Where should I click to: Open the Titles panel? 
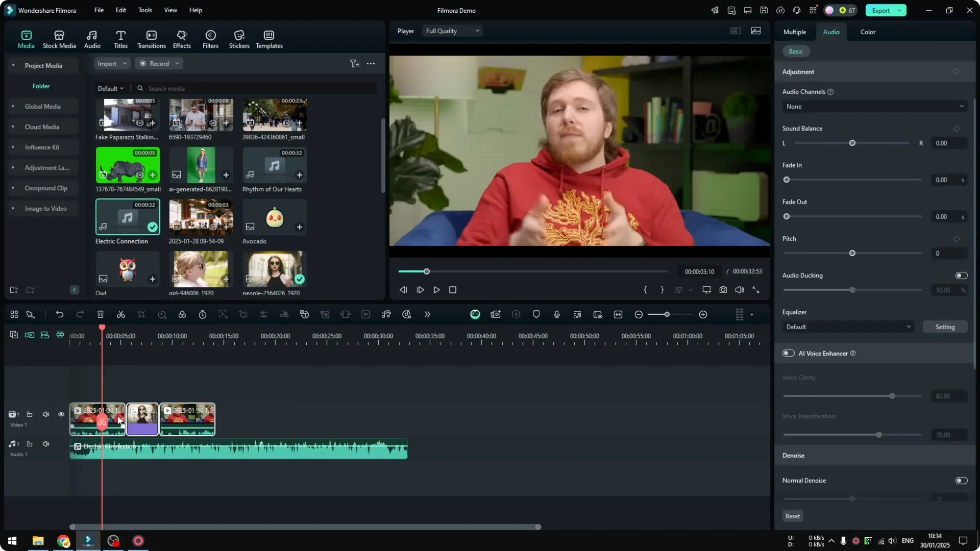pos(120,38)
